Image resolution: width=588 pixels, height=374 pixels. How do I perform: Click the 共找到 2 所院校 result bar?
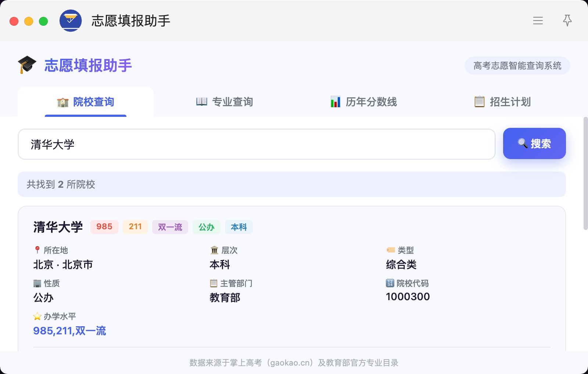tap(292, 184)
